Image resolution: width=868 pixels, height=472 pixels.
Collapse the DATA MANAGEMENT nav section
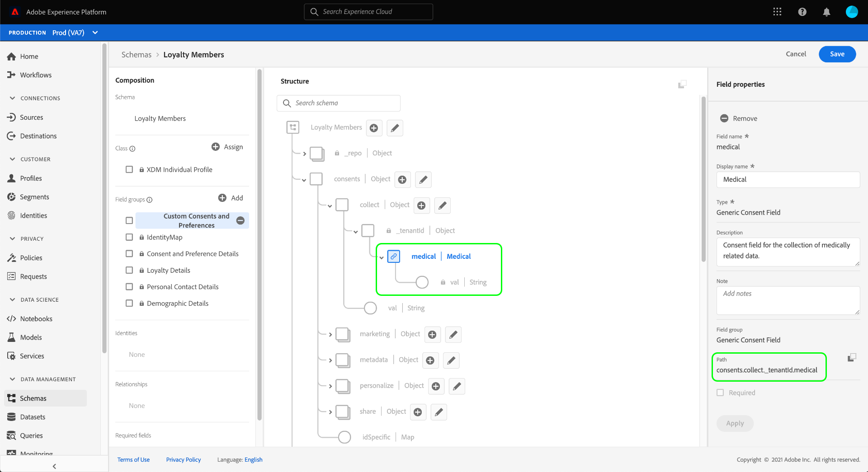[12, 379]
